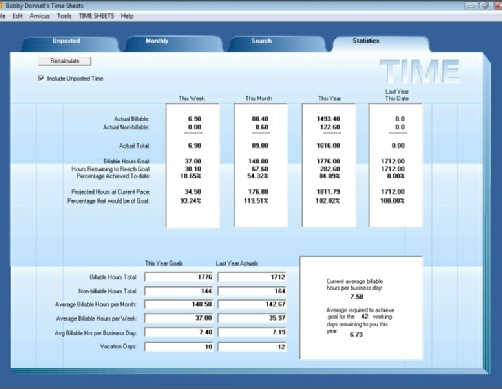Click Last Year Actuals Average Billable Hours per Week field
502x389 pixels.
pos(252,318)
